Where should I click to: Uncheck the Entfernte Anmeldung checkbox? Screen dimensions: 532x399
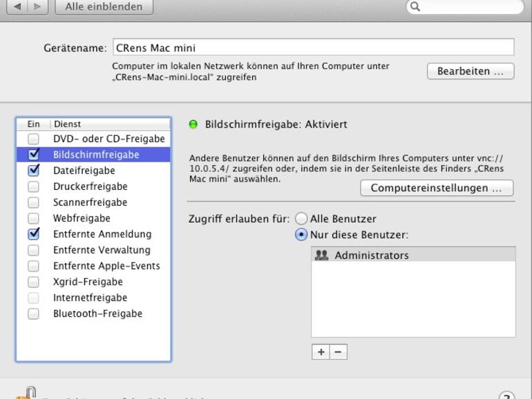(33, 234)
